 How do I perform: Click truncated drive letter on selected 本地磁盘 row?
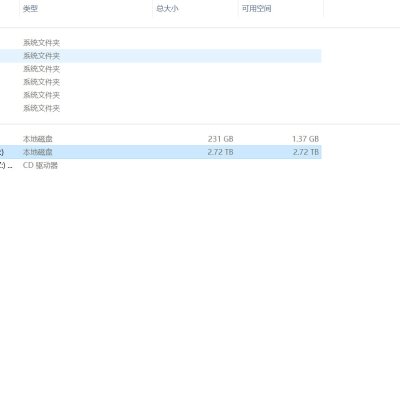[x=2, y=152]
